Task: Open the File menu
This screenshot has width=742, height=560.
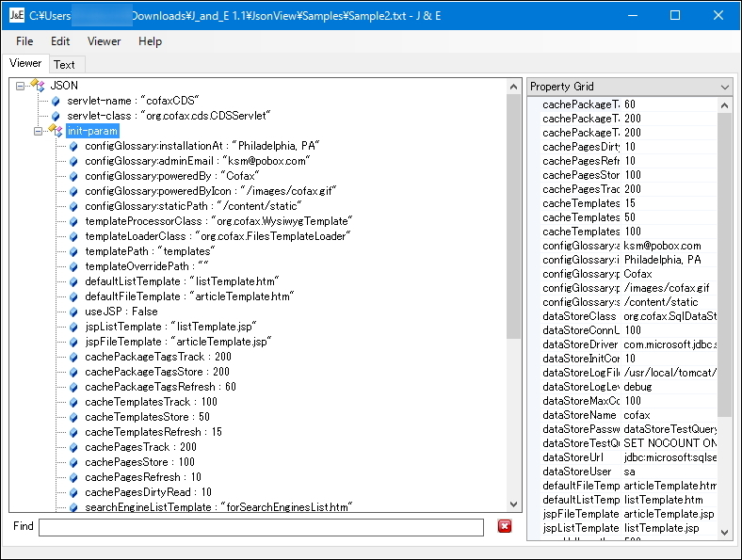Action: click(24, 41)
